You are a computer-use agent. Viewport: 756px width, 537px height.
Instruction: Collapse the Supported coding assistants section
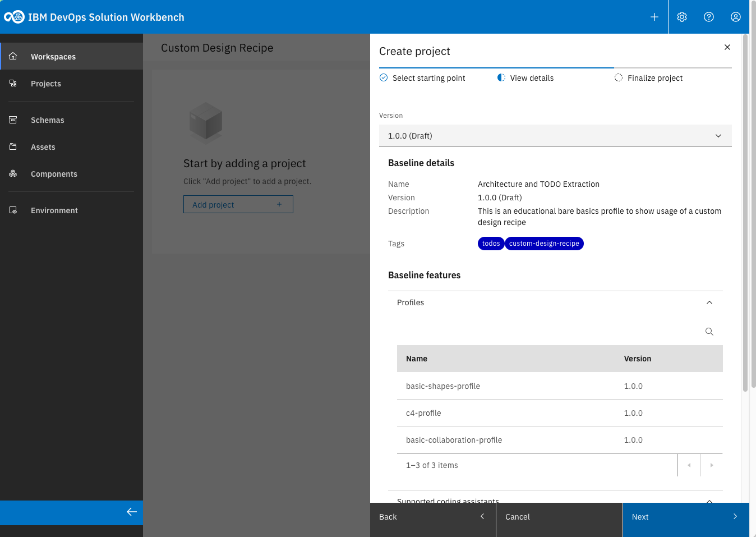tap(709, 500)
